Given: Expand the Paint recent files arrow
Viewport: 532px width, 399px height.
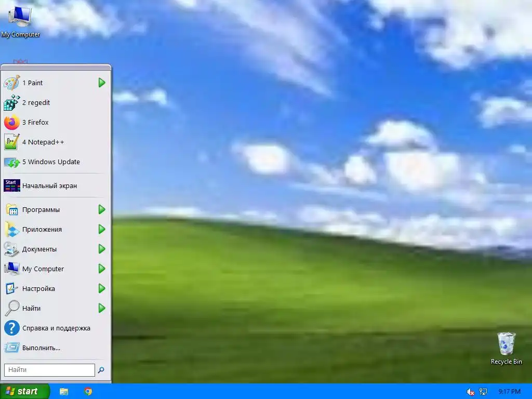Looking at the screenshot, I should tap(102, 83).
